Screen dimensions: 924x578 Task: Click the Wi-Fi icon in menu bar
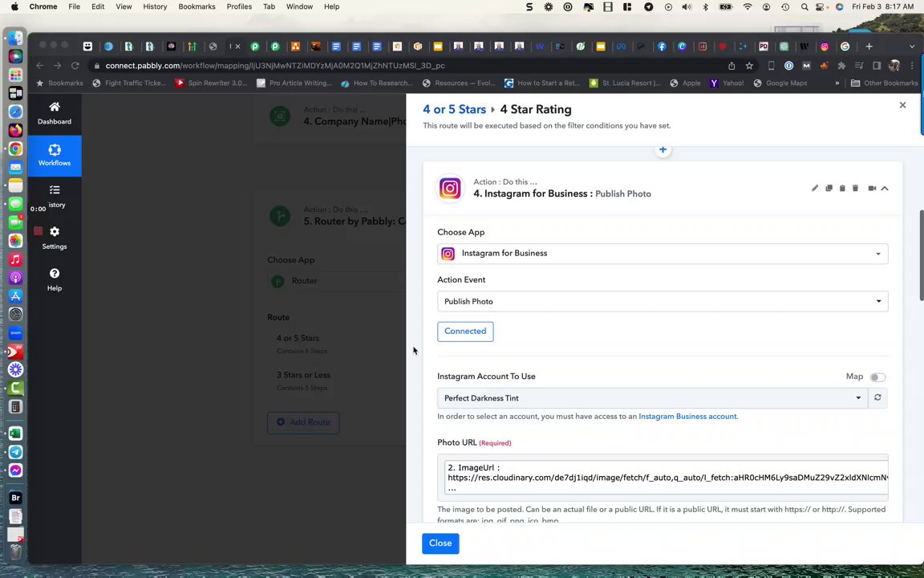pyautogui.click(x=748, y=7)
